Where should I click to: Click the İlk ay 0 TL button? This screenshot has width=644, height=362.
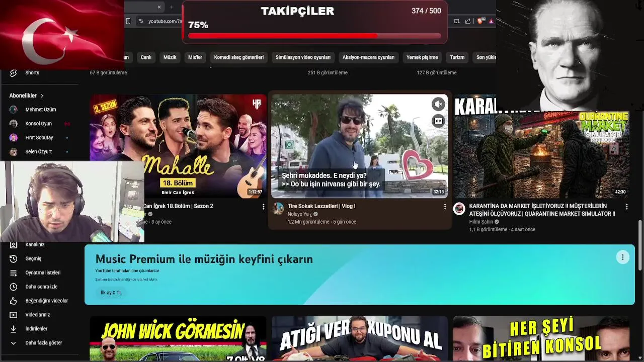point(111,293)
